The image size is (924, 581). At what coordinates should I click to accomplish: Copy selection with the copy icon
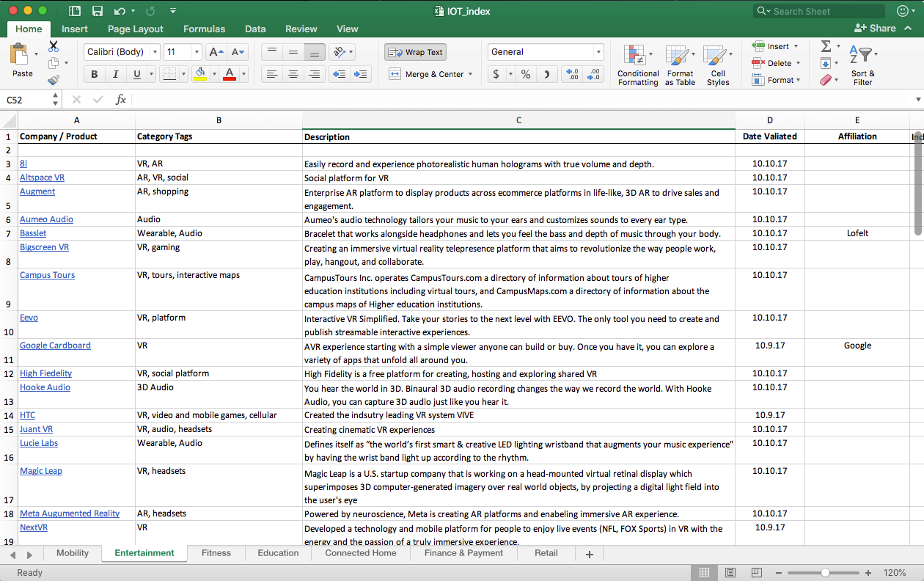click(54, 63)
